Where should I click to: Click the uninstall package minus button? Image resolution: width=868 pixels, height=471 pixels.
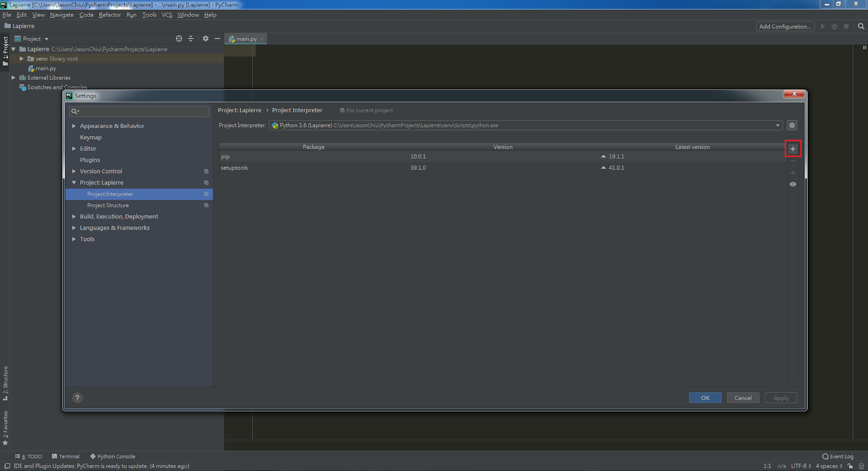pyautogui.click(x=793, y=161)
